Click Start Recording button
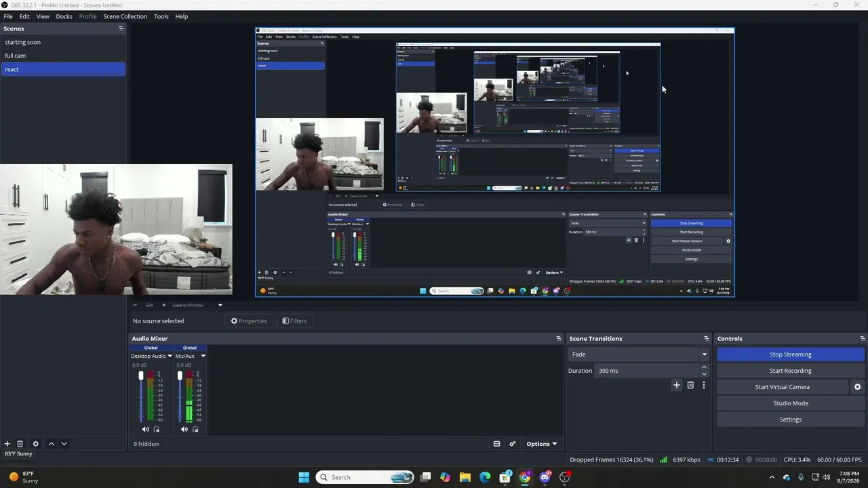The image size is (868, 488). tap(791, 371)
